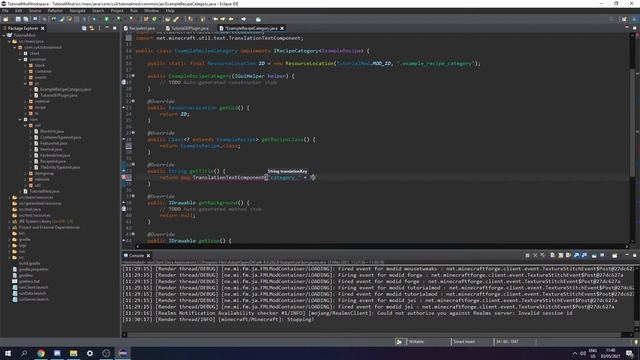Open TutorialJEIPlugin.java in Package Explorer
The image size is (640, 360).
tap(58, 95)
